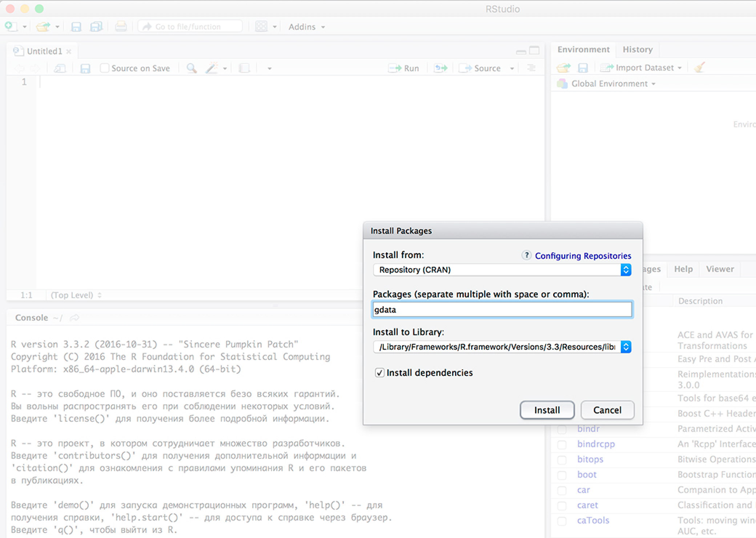Click the console working directory arrow icon

coord(75,318)
